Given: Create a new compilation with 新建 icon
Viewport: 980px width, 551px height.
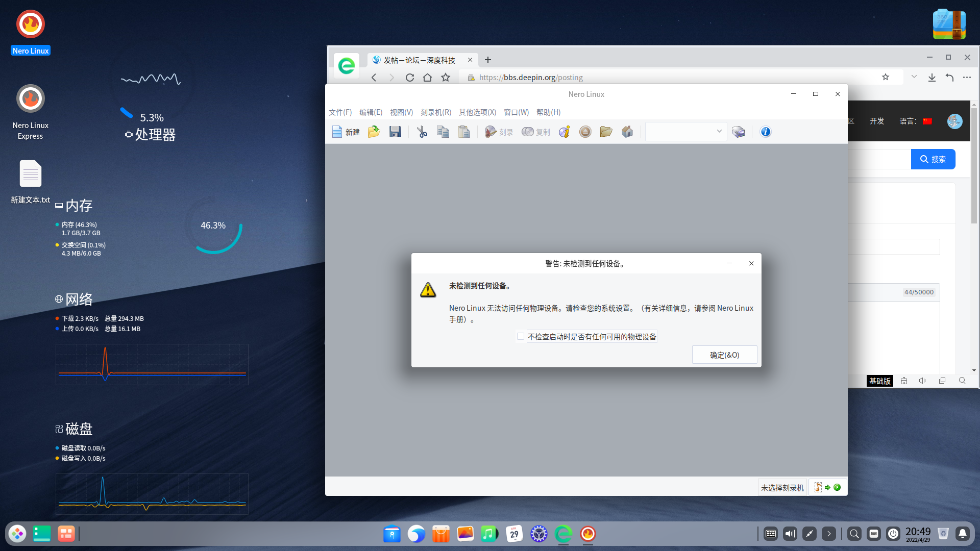Looking at the screenshot, I should tap(346, 132).
